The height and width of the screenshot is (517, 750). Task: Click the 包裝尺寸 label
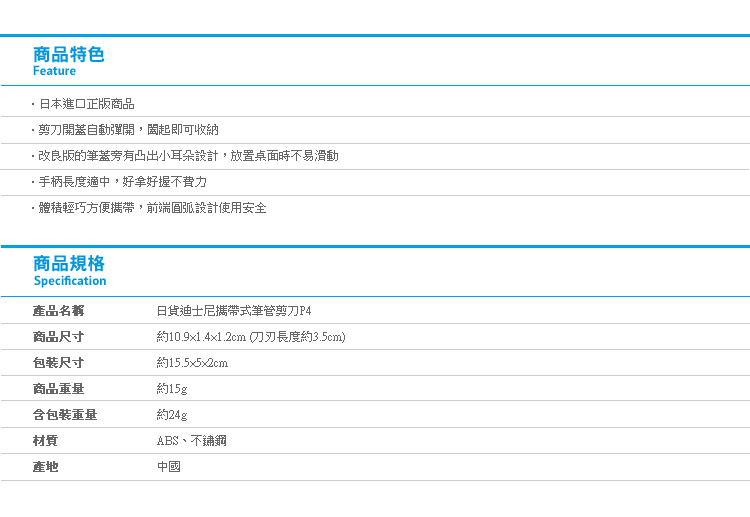click(58, 363)
